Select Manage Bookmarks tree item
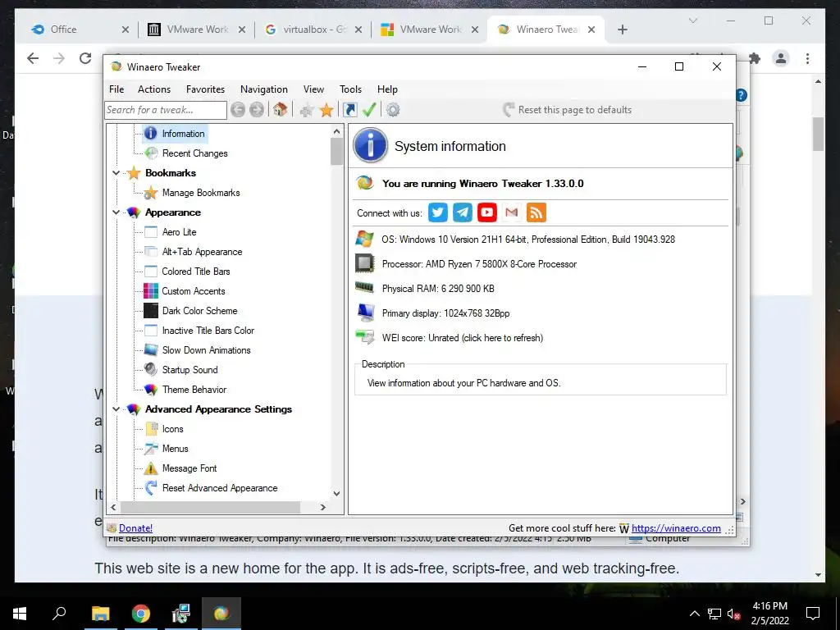Viewport: 840px width, 630px height. (201, 193)
